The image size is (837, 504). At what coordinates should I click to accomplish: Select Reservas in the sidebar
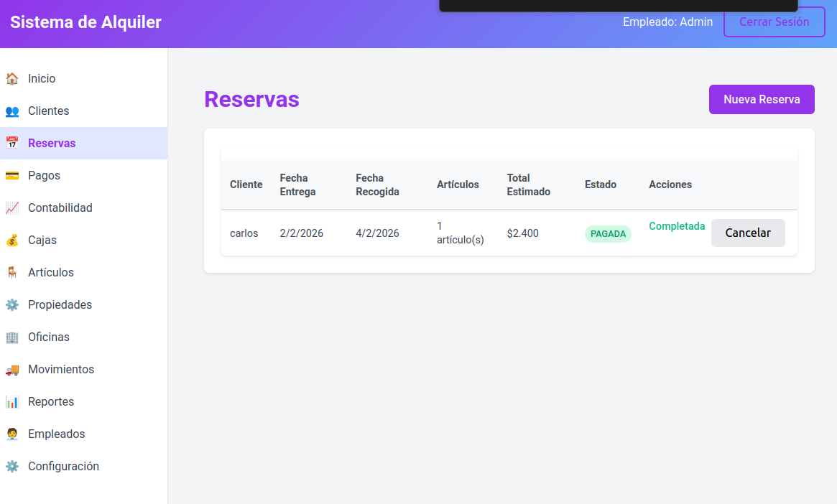[x=84, y=143]
